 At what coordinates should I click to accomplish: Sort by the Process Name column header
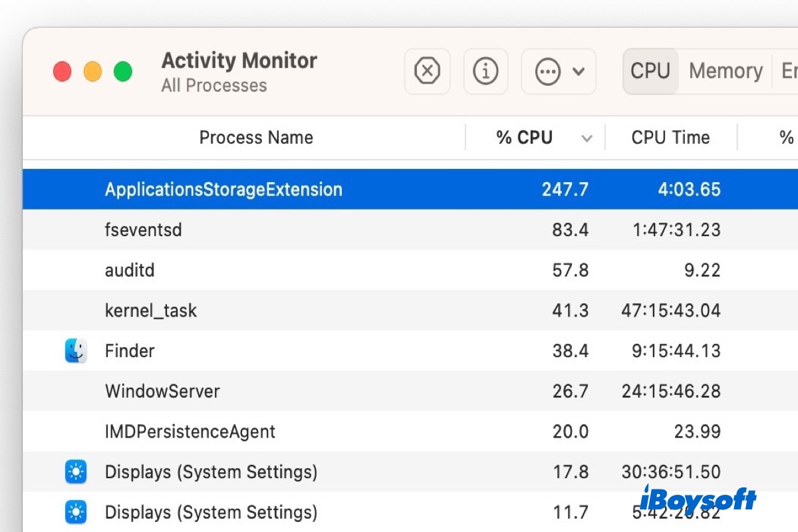pyautogui.click(x=256, y=138)
